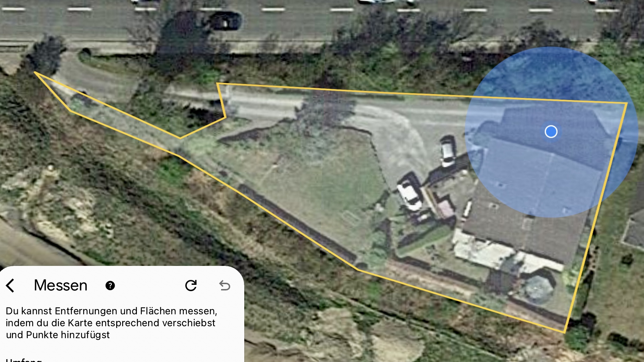Open the help question mark icon
644x362 pixels.
tap(110, 286)
